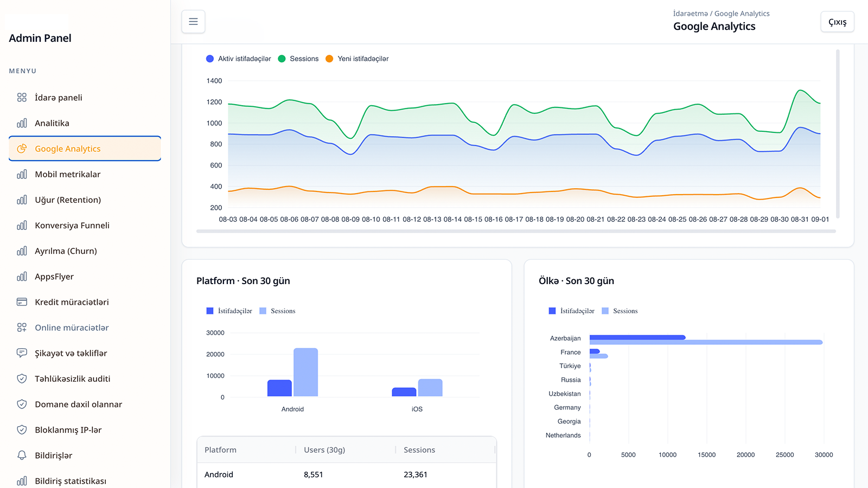Click the Domane daxil olanlar shield icon
This screenshot has height=488, width=868.
point(22,404)
